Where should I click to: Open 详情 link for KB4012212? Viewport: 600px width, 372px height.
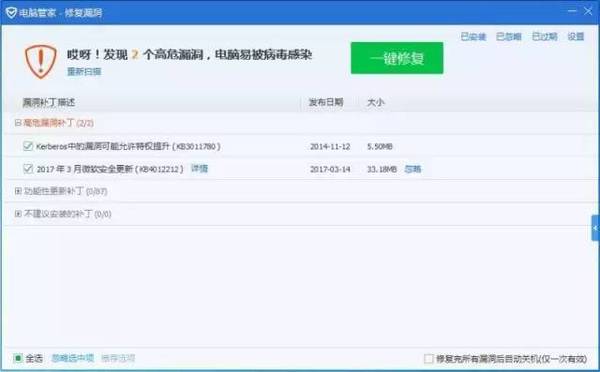point(199,168)
